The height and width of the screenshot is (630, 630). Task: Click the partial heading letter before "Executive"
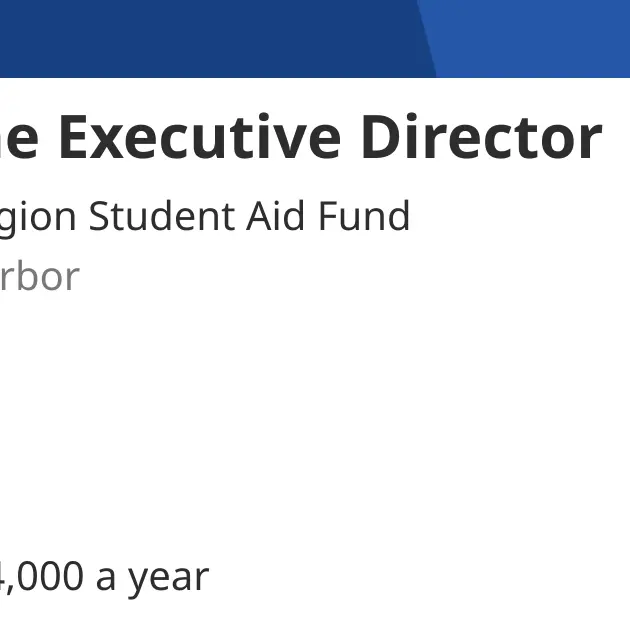click(x=19, y=137)
